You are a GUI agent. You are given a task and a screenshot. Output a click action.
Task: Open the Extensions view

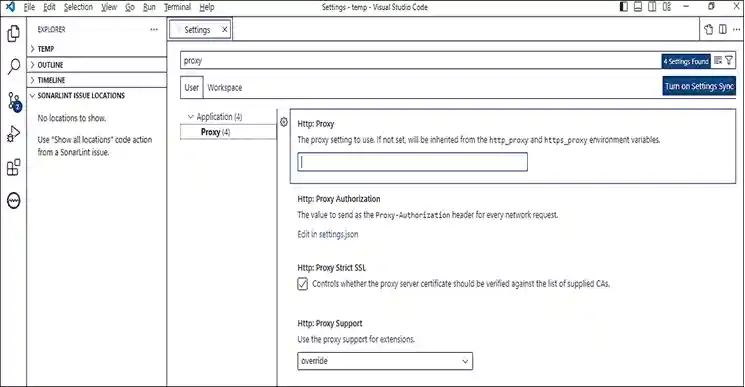14,167
